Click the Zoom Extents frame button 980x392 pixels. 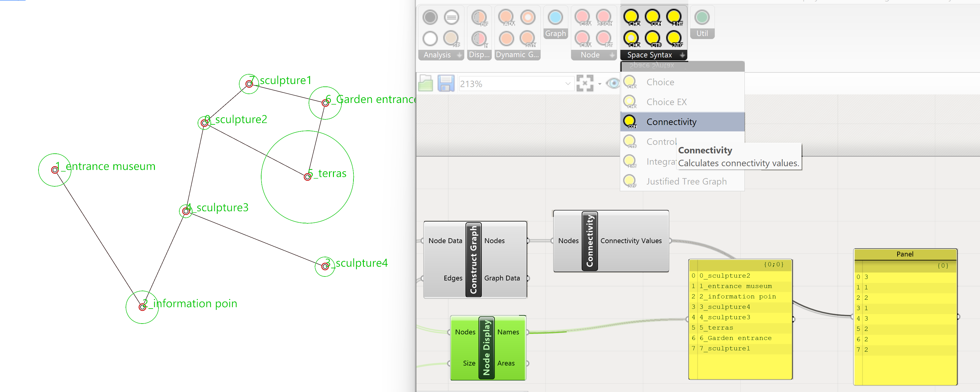click(x=585, y=83)
